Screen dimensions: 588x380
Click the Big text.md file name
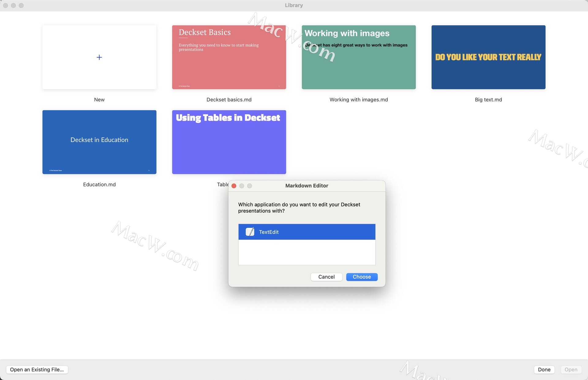pos(488,100)
